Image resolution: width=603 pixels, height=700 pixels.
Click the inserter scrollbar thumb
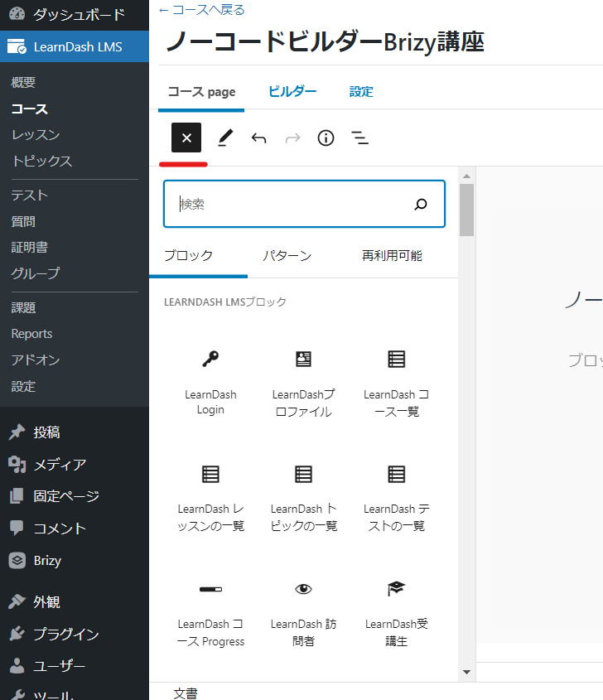point(467,210)
